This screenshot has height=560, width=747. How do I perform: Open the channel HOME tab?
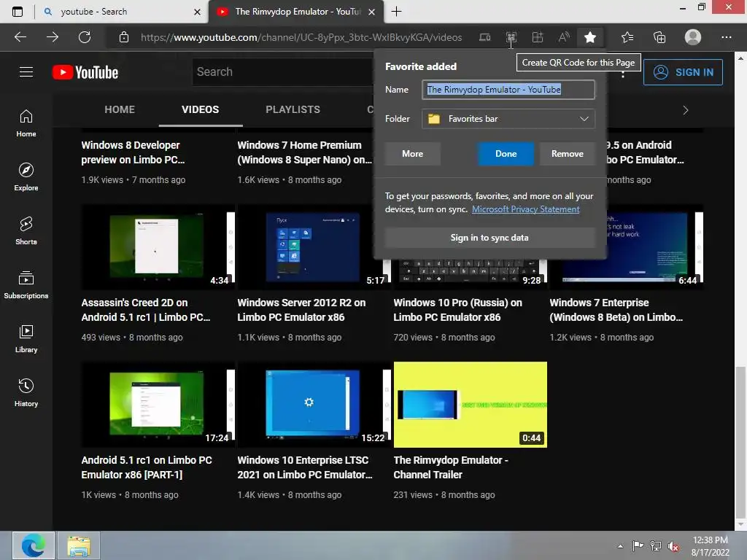[120, 109]
